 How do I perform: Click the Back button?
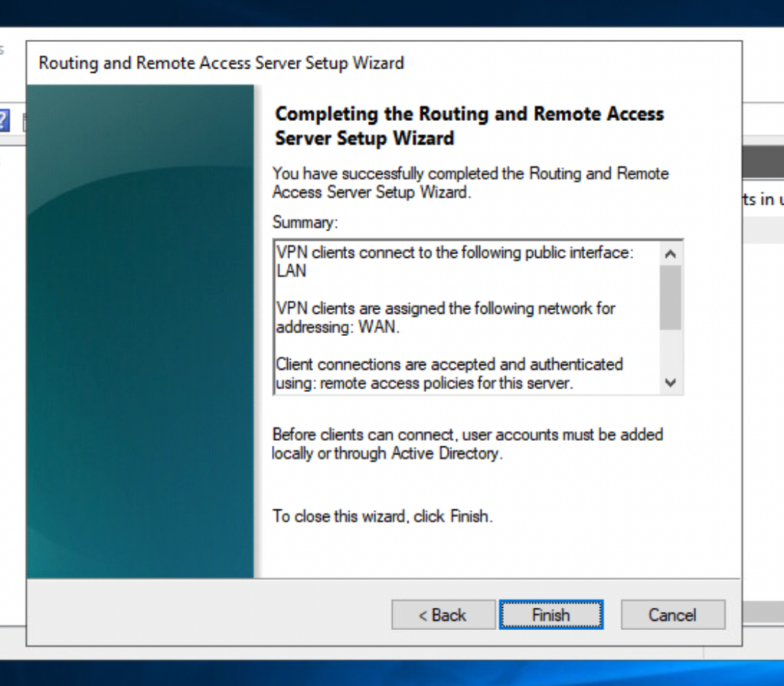pyautogui.click(x=443, y=615)
